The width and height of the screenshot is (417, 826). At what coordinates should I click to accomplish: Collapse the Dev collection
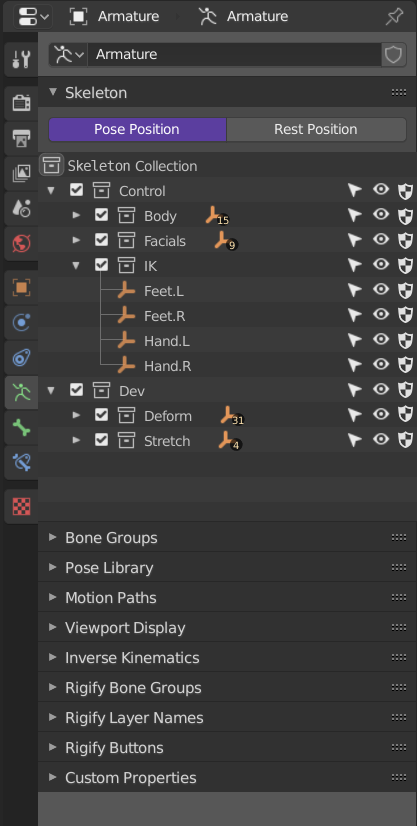point(51,390)
